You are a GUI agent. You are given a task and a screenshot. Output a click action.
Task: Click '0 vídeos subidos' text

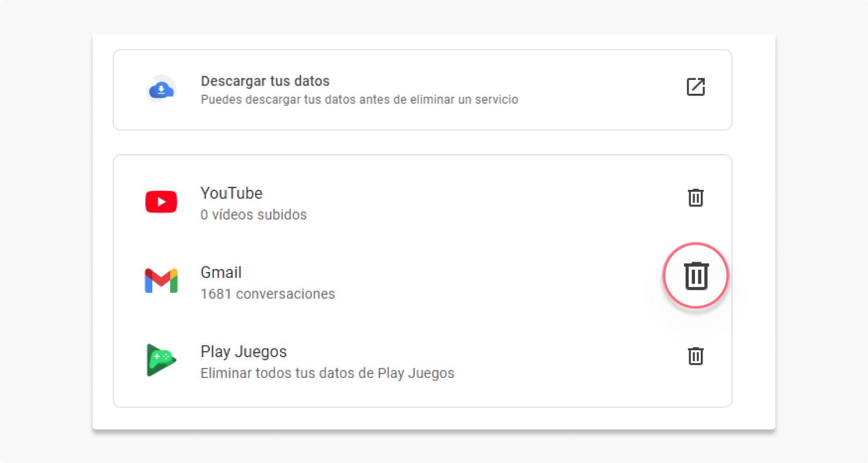click(253, 215)
